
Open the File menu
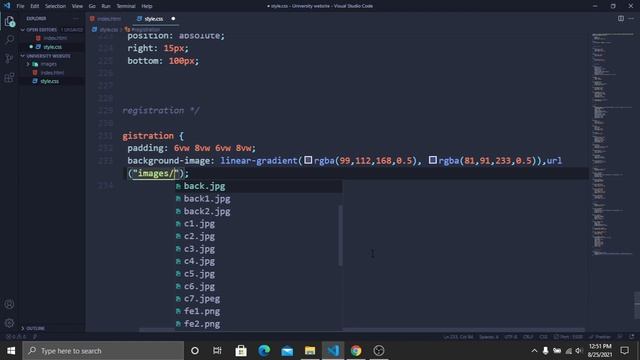[x=20, y=6]
